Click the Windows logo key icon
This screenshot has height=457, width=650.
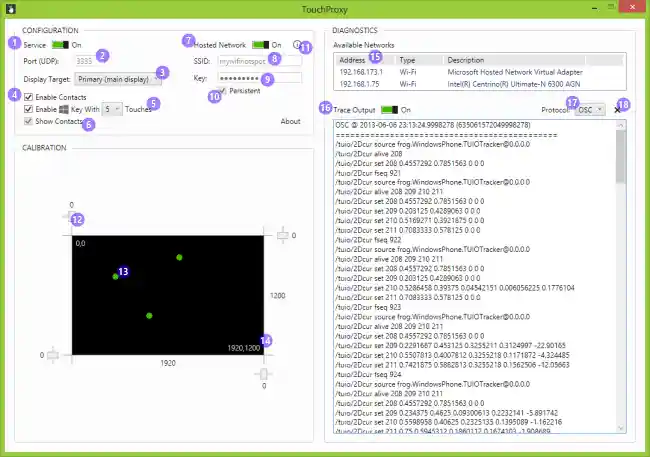click(62, 108)
